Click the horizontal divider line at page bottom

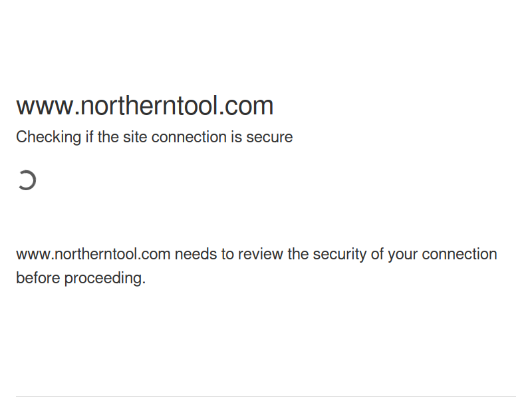tap(266, 396)
